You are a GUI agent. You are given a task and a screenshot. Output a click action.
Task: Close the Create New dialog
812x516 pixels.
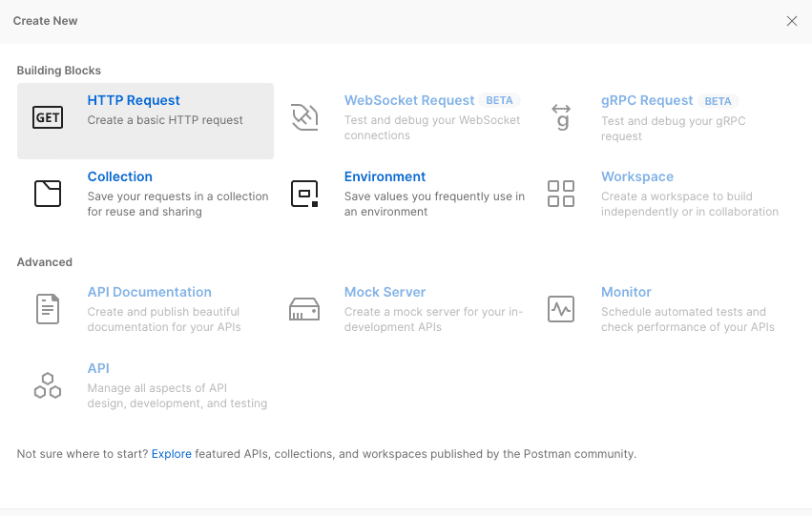point(791,21)
